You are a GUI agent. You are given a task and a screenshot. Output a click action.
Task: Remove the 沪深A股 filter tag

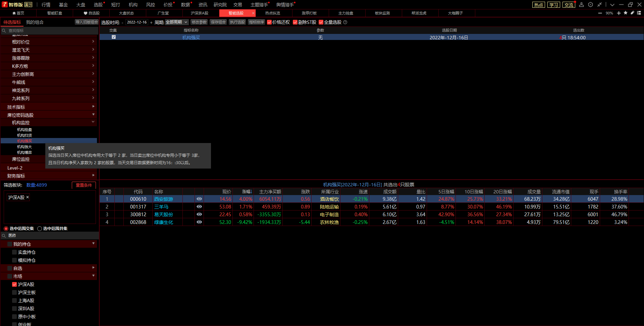coord(28,197)
